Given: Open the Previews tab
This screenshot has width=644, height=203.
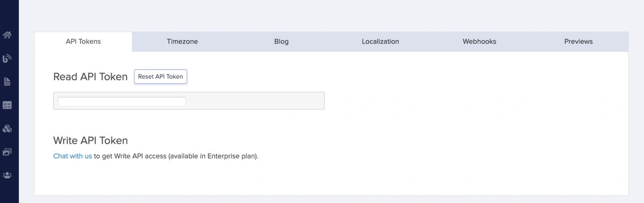Looking at the screenshot, I should [579, 41].
